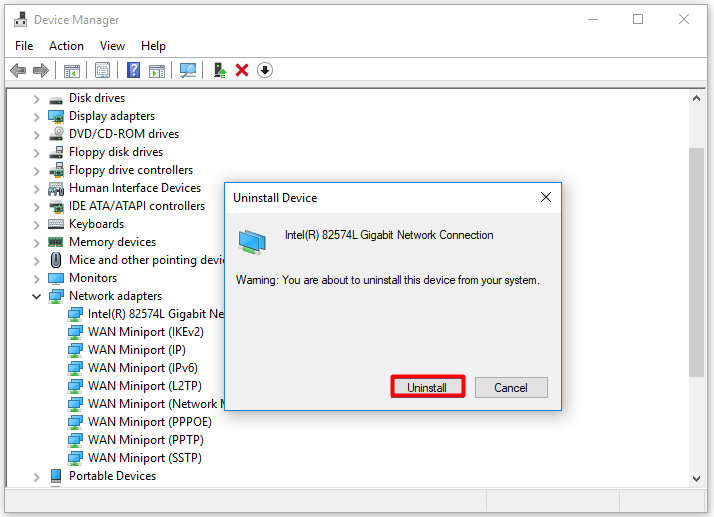Select the Network adapters label
The image size is (714, 517).
[x=115, y=296]
